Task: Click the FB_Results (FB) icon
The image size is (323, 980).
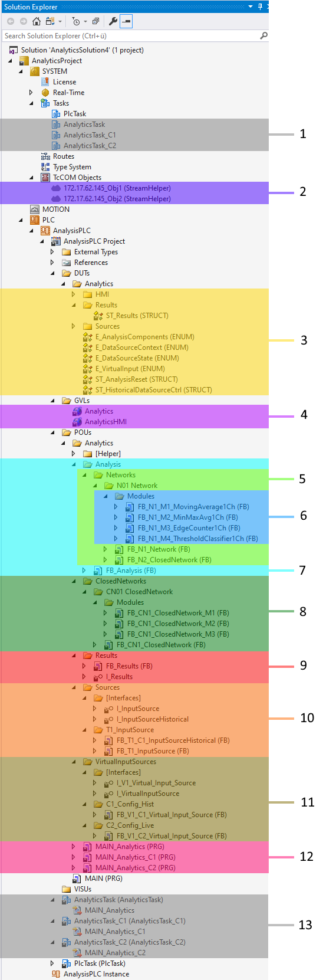Action: 98,666
